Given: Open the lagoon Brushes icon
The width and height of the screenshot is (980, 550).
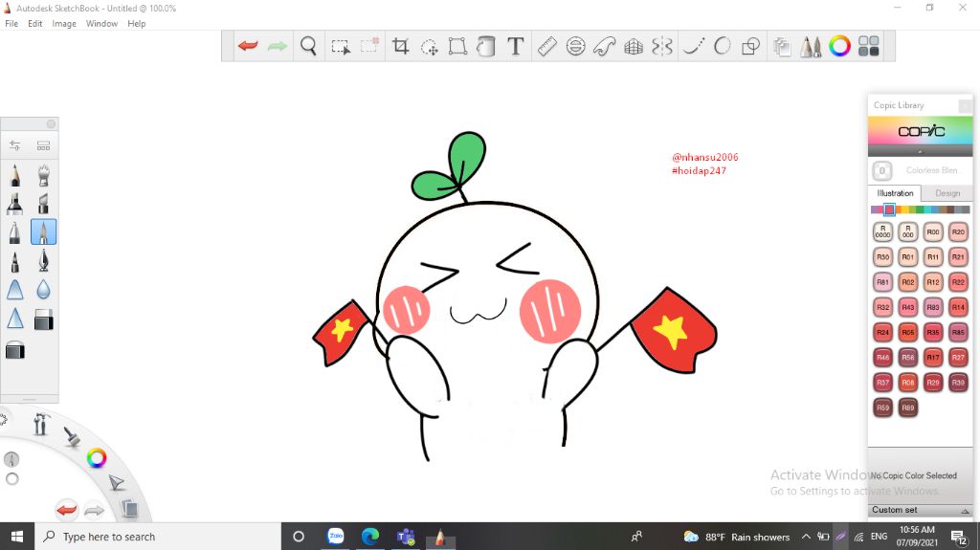Looking at the screenshot, I should click(72, 435).
